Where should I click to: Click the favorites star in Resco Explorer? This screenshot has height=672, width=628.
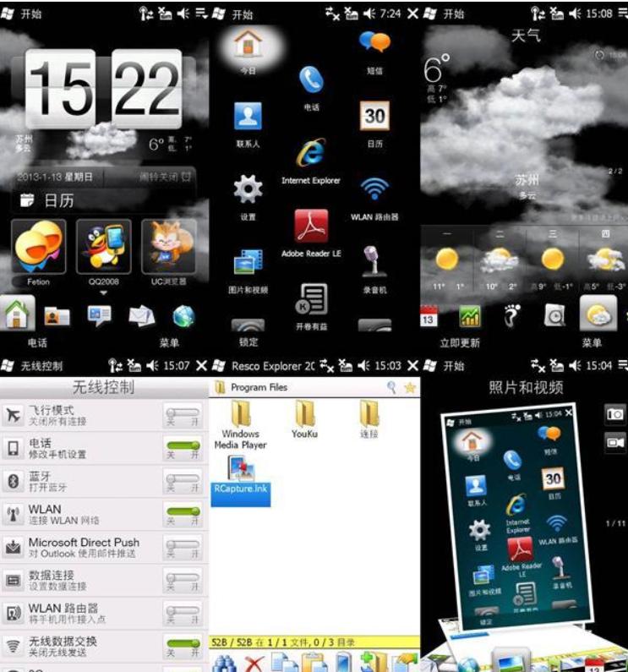[410, 388]
